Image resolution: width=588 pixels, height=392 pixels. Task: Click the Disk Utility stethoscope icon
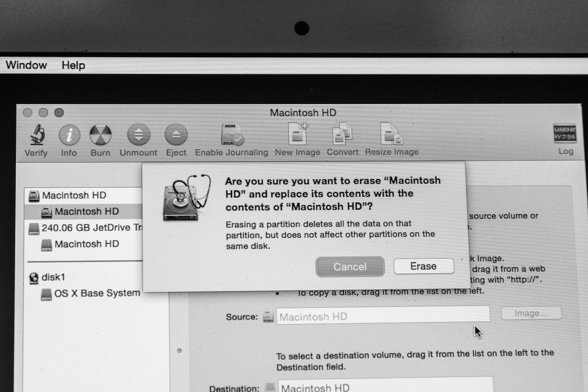[x=187, y=198]
